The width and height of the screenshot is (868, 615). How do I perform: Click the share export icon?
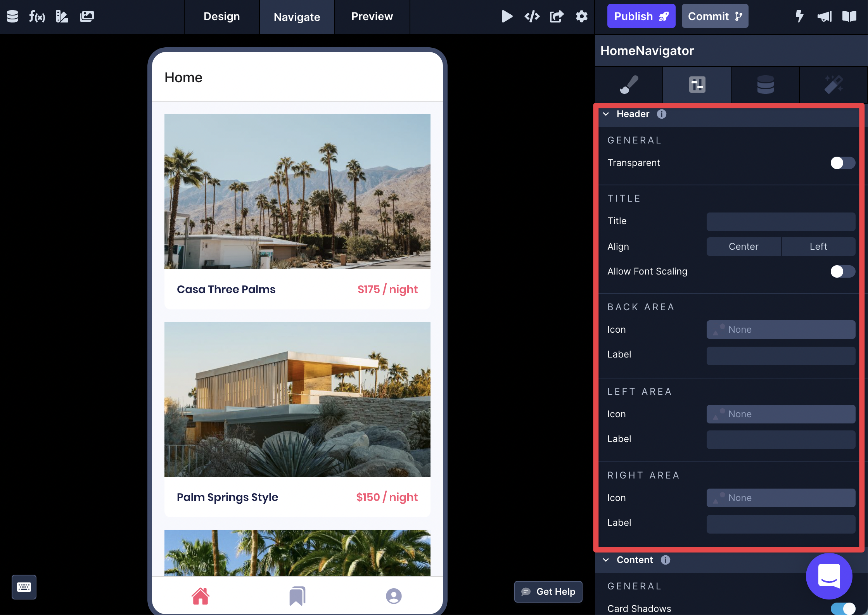tap(557, 16)
